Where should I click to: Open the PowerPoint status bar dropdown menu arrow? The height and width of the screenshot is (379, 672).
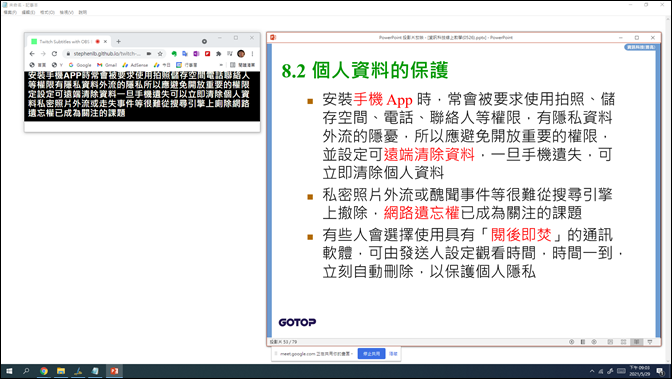(650, 342)
